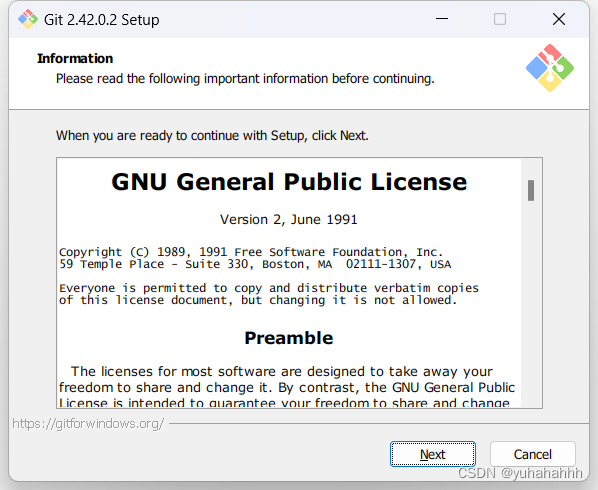
Task: Click the disabled maximize button
Action: (x=500, y=19)
